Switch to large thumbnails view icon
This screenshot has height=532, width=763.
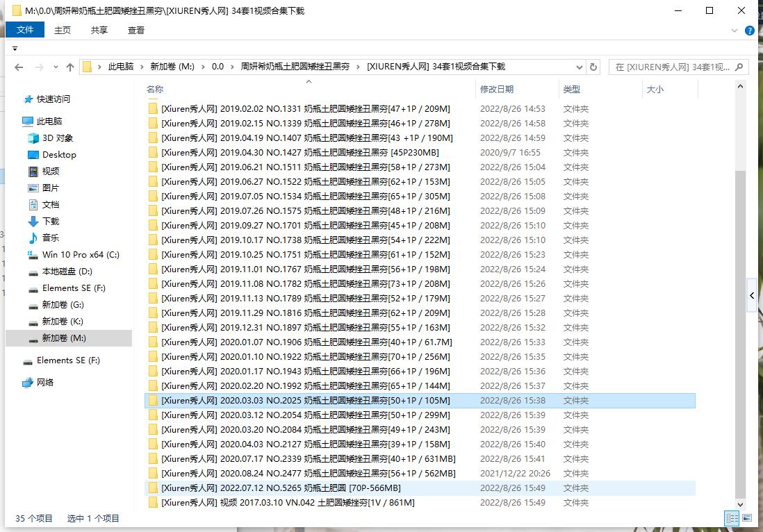tap(747, 518)
